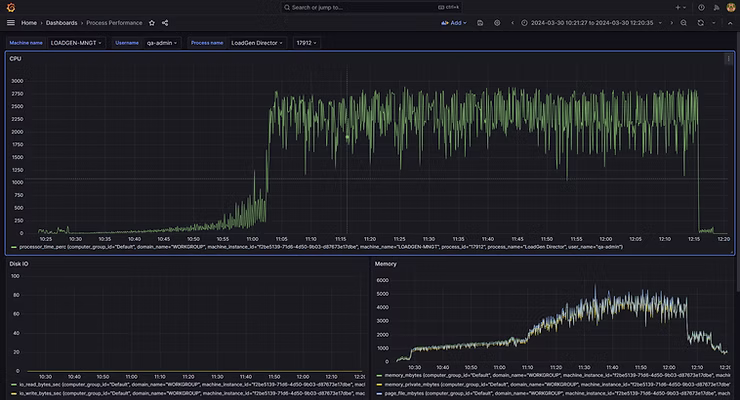Shift time range backward with left arrow

pos(513,23)
